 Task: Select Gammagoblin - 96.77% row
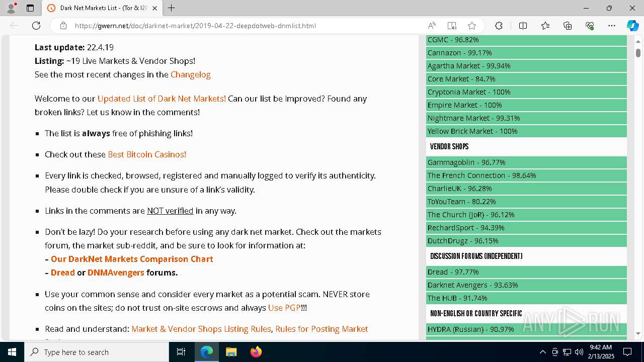click(526, 162)
